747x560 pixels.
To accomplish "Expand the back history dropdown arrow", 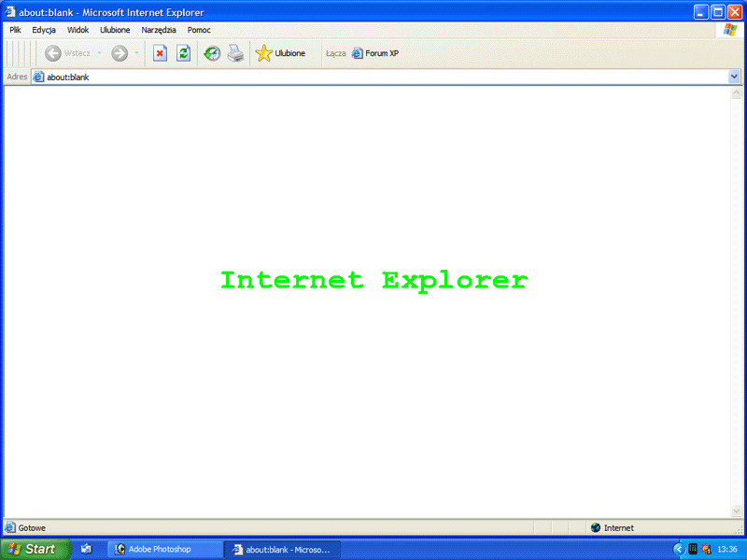I will click(x=99, y=53).
